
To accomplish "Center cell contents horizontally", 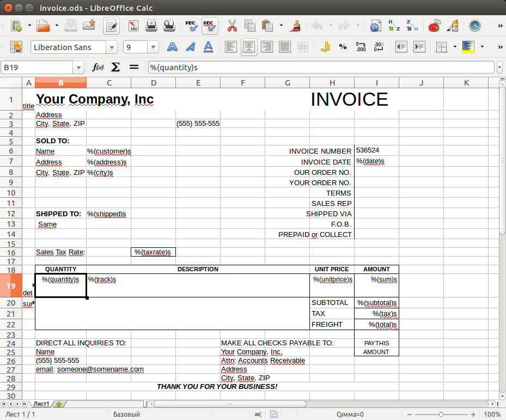I will point(249,47).
